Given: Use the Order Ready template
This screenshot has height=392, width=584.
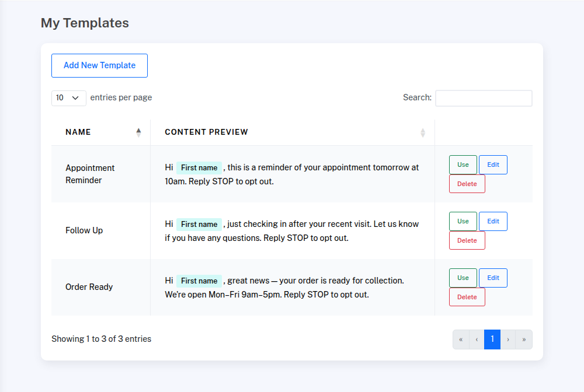Looking at the screenshot, I should (x=463, y=278).
